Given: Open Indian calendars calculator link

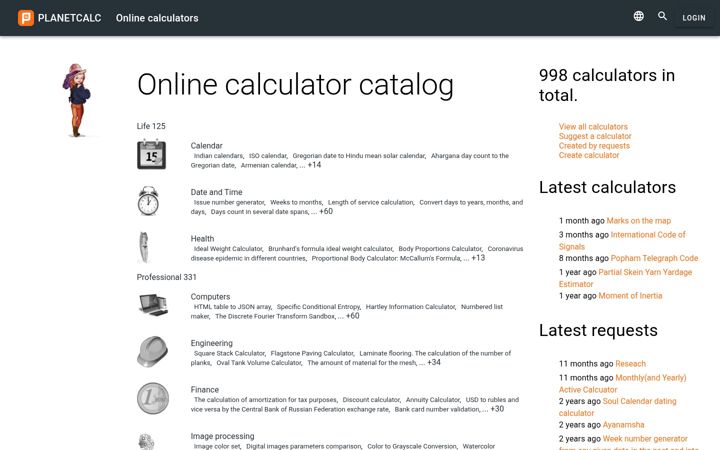Looking at the screenshot, I should pos(218,156).
